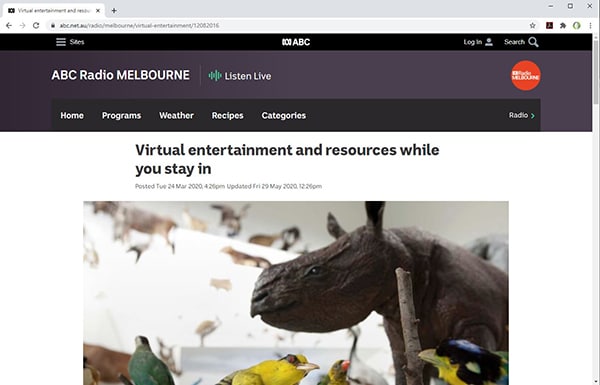Open Programs in navigation bar
The image size is (600, 385).
pyautogui.click(x=121, y=115)
